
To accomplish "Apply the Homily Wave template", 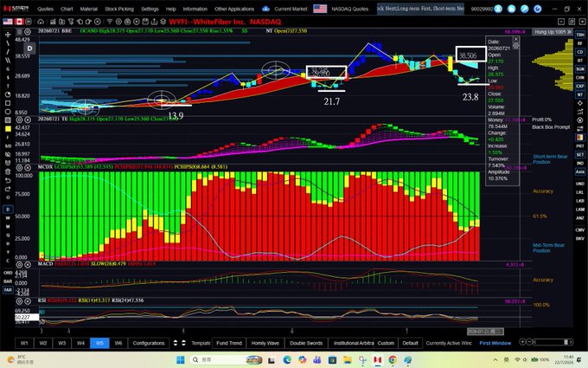I will (x=265, y=343).
